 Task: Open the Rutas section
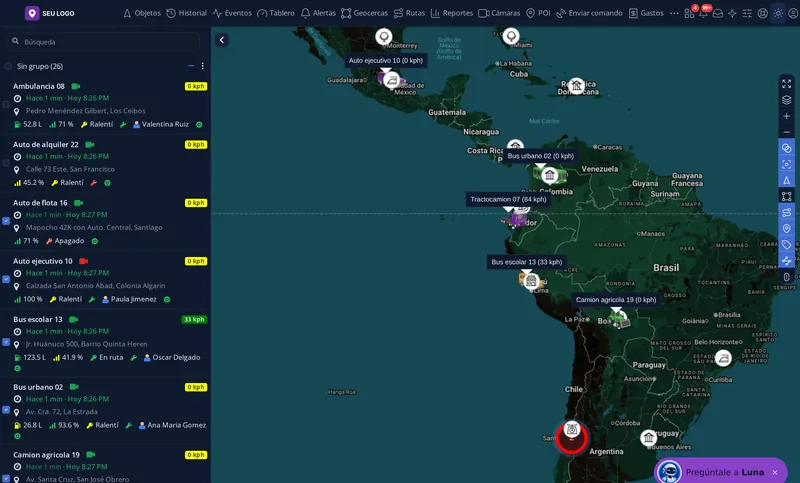[409, 13]
